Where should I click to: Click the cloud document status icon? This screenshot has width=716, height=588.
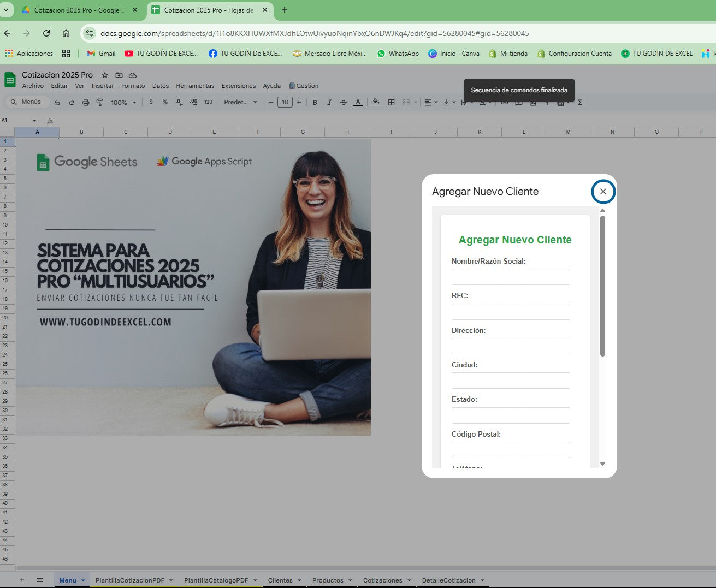(x=133, y=75)
